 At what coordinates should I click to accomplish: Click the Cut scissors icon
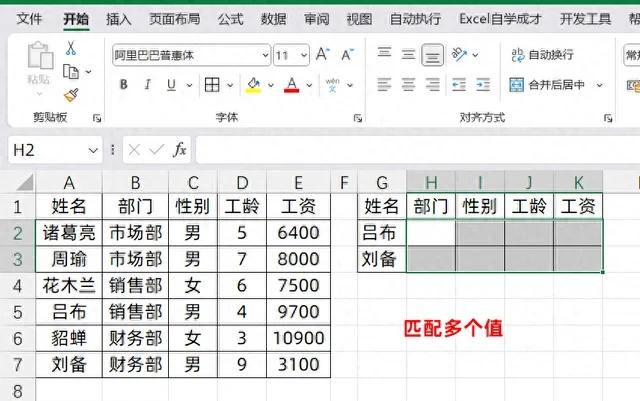71,48
